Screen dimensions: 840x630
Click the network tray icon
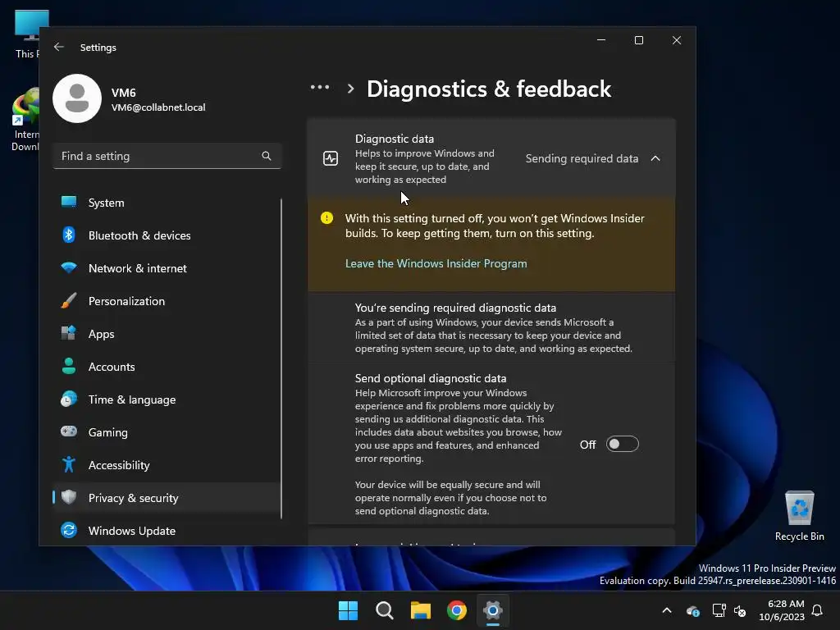(719, 610)
